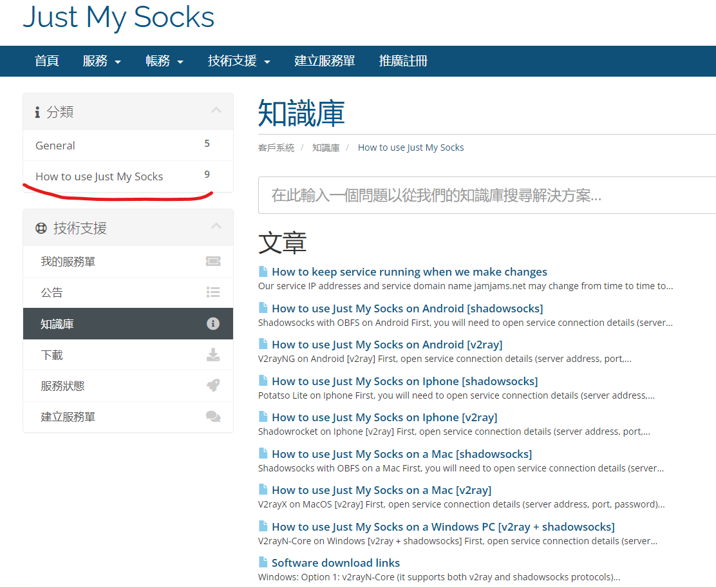Click the rocket icon beside 服務狀態
716x588 pixels.
212,386
